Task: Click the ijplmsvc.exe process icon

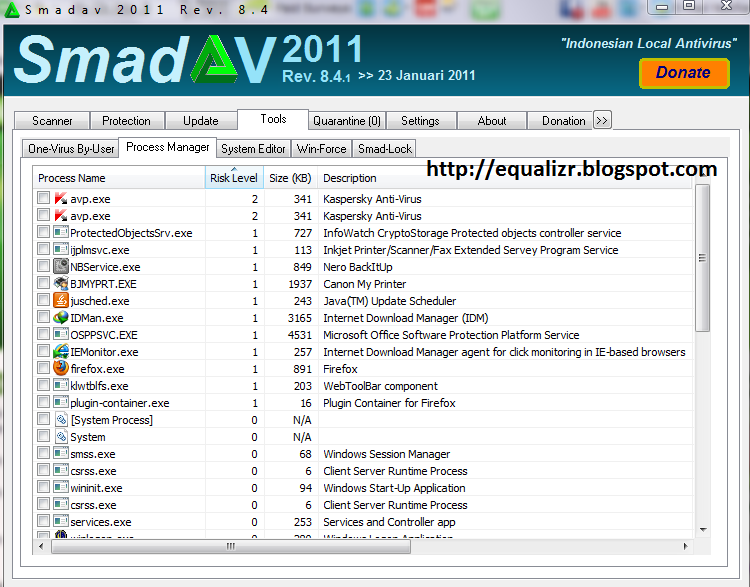Action: point(61,249)
